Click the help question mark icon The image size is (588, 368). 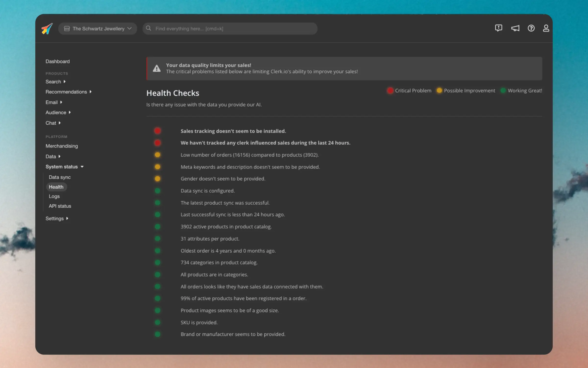pos(531,28)
